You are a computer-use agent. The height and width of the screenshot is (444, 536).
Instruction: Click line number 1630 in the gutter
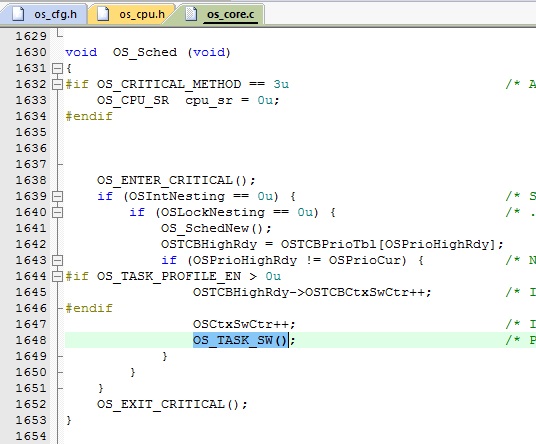31,52
